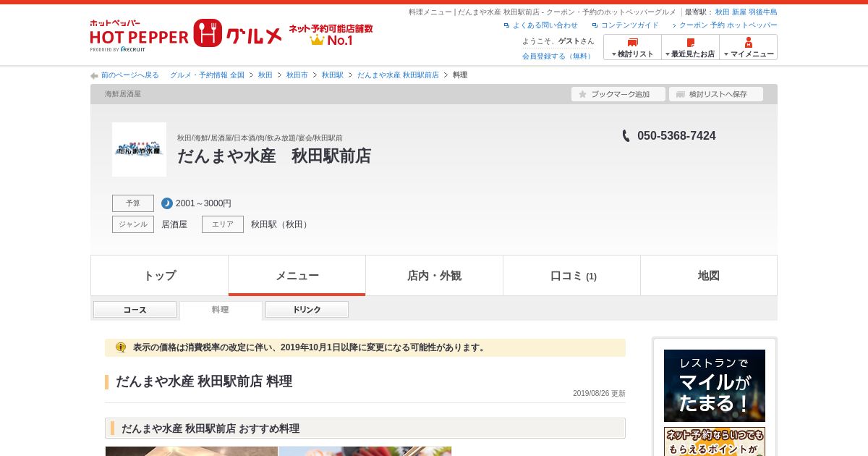Click the tax notice warning icon
This screenshot has width=868, height=456.
pos(121,347)
